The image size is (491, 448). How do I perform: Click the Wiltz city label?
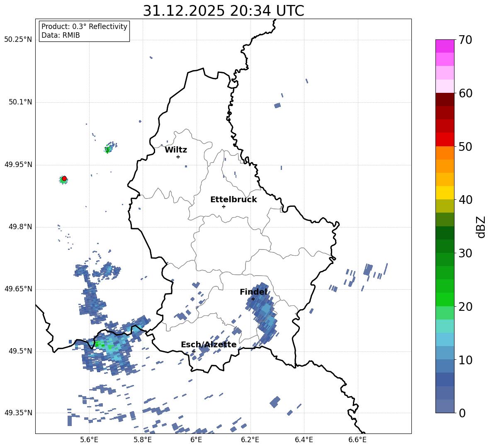176,150
